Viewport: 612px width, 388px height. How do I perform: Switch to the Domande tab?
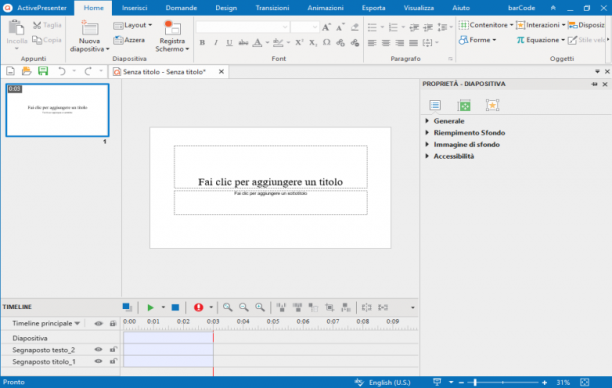(x=181, y=8)
